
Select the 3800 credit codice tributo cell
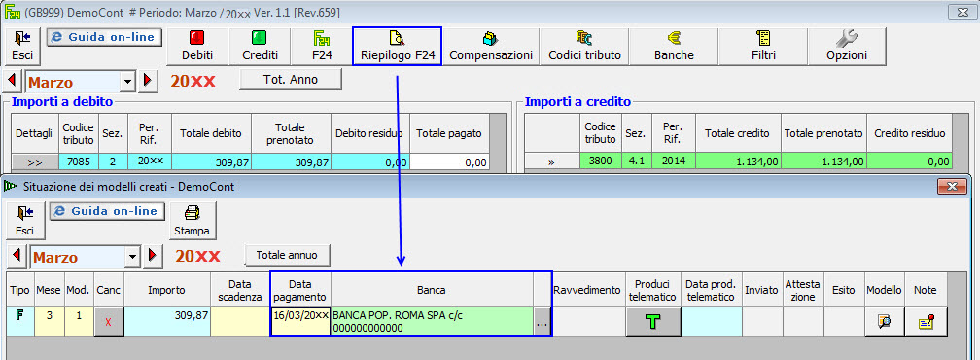pyautogui.click(x=600, y=162)
